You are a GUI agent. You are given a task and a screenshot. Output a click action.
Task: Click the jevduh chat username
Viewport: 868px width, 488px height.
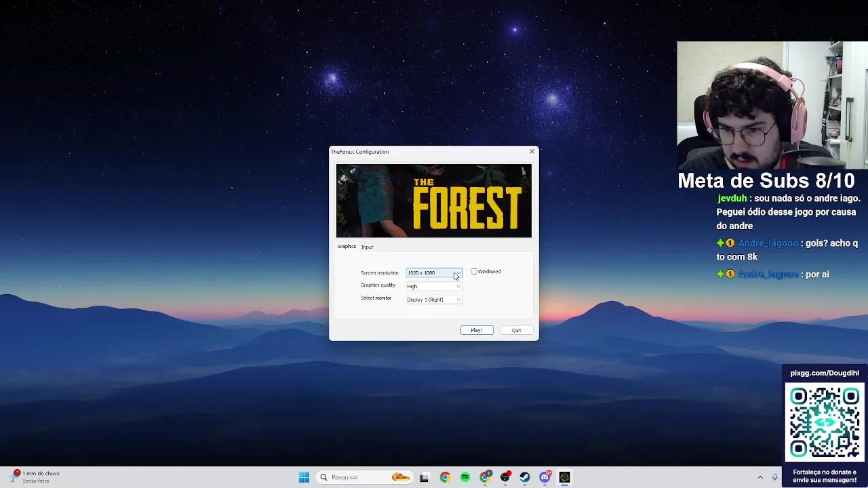pyautogui.click(x=732, y=198)
